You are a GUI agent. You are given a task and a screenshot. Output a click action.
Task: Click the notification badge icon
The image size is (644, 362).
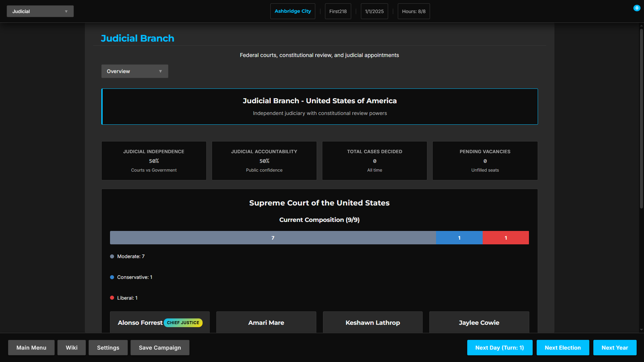coord(637,8)
